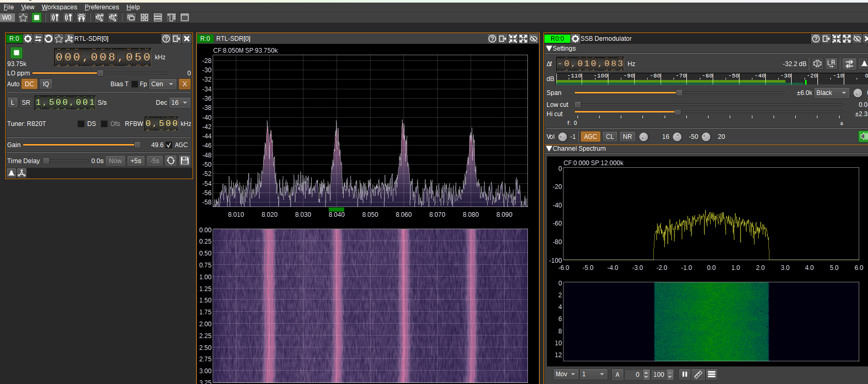Image resolution: width=868 pixels, height=384 pixels.
Task: Click the LR stereo audio button
Action: click(831, 63)
